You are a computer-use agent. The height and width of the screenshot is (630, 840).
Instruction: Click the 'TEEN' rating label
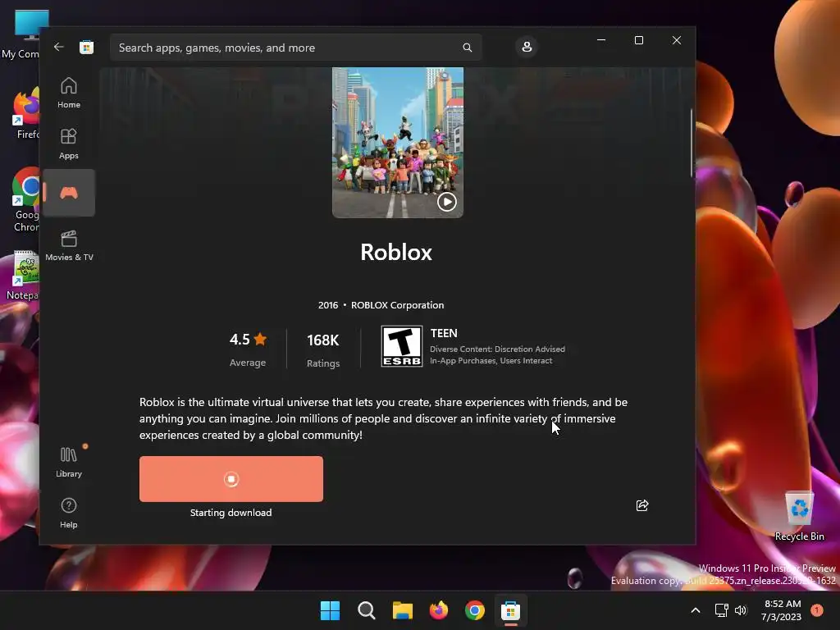click(444, 333)
